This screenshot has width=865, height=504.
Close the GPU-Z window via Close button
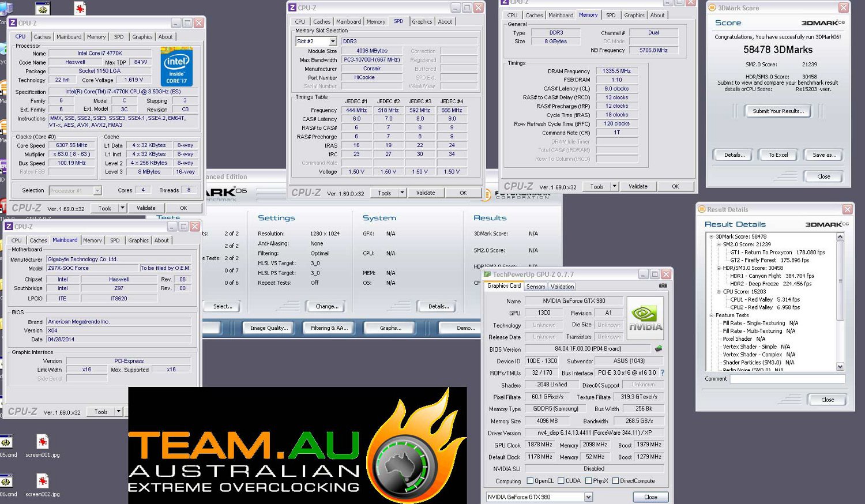[650, 497]
